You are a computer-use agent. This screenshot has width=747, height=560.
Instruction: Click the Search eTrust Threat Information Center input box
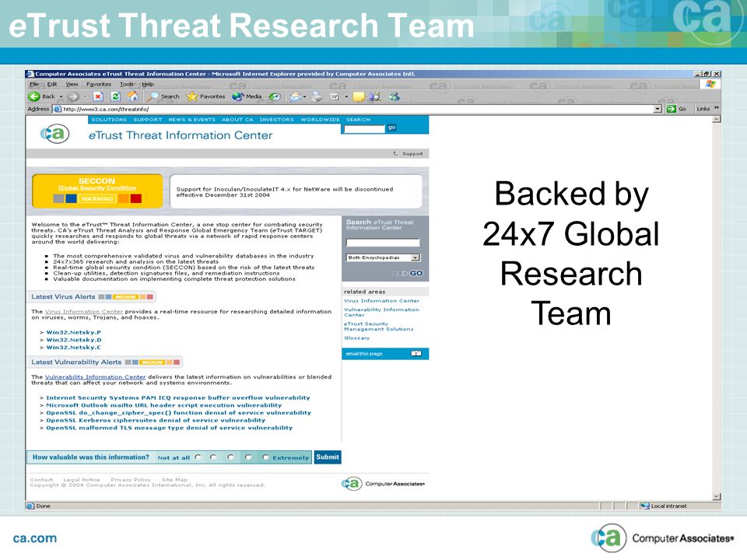point(383,243)
